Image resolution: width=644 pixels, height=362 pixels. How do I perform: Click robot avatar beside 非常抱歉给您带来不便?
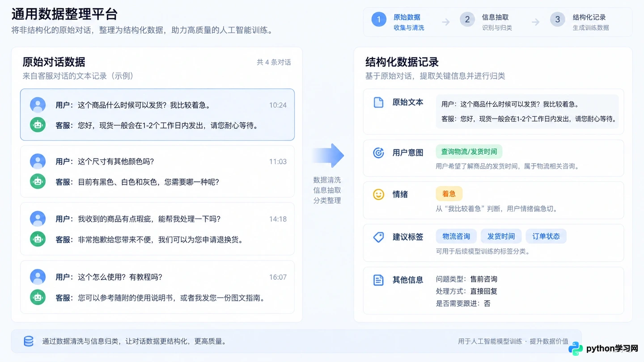click(x=38, y=239)
